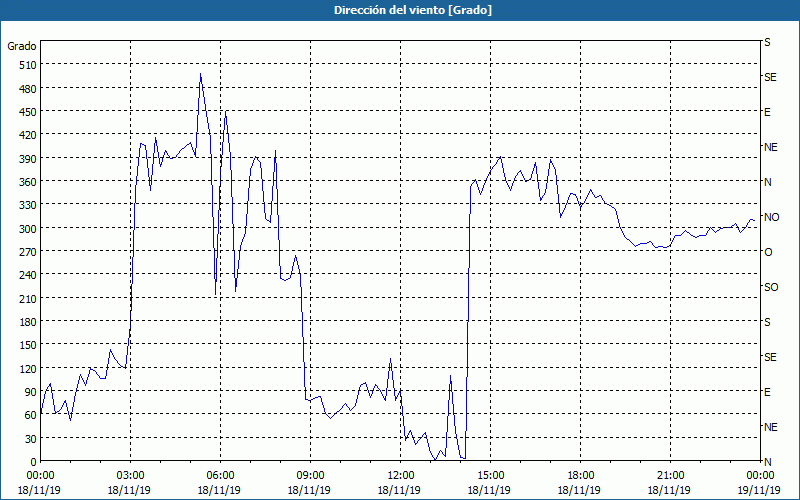Select the SE compass label between 480 and 510
Image resolution: width=800 pixels, height=500 pixels.
coord(770,77)
